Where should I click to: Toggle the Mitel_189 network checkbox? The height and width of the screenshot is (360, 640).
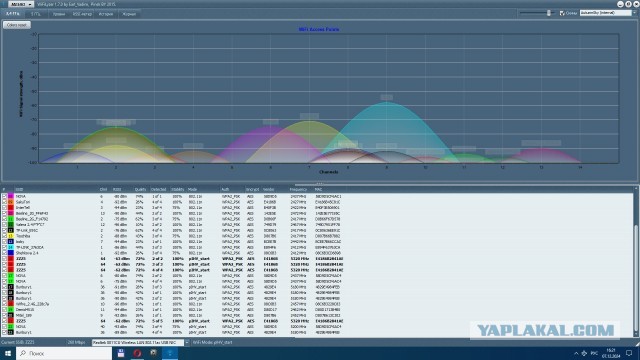tap(4, 316)
